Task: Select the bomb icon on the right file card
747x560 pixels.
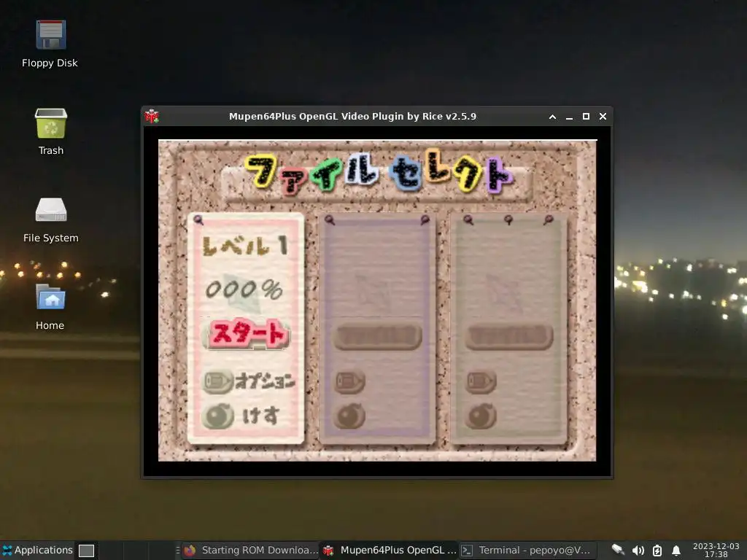Action: 481,416
